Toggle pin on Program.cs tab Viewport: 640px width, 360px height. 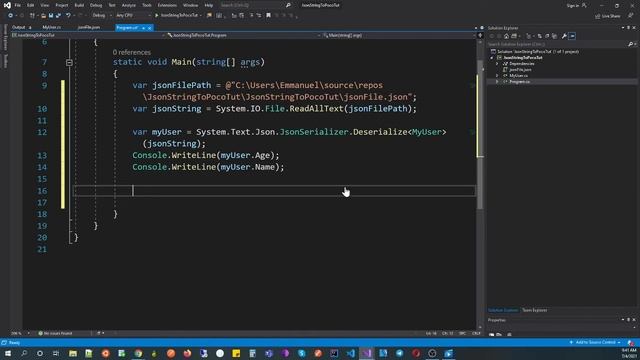[143, 28]
